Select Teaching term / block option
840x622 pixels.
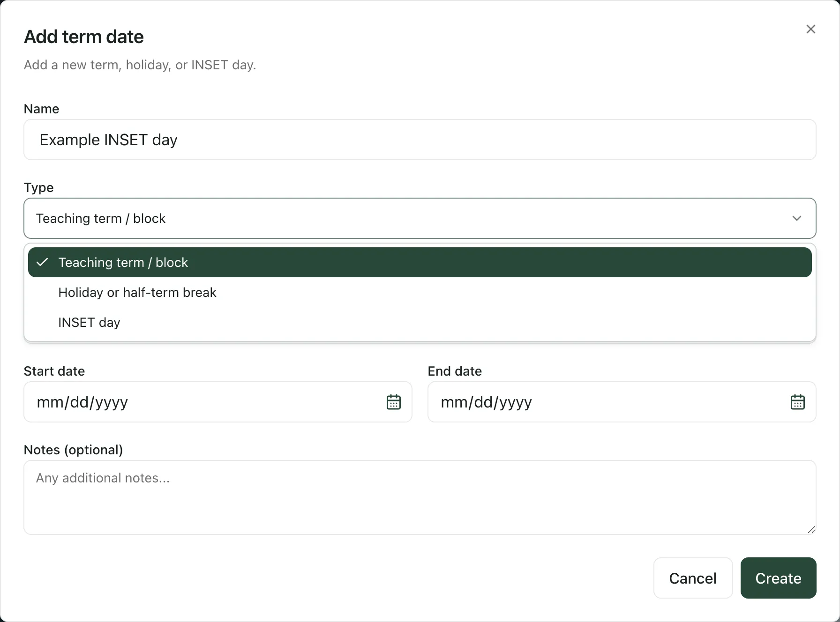tap(420, 262)
